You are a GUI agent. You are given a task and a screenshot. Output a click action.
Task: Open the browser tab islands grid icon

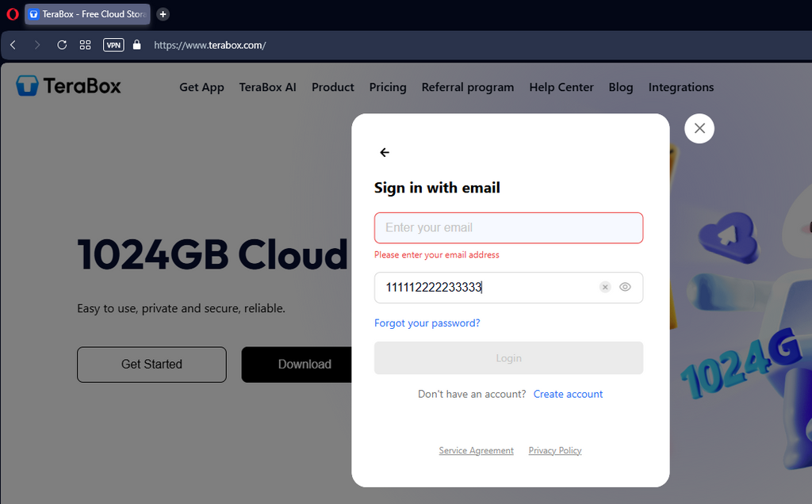pos(86,45)
